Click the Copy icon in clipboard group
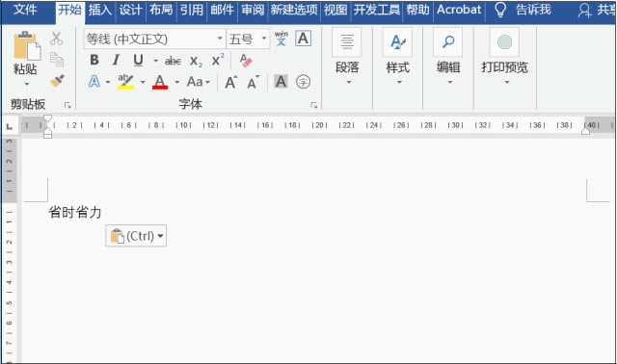617x364 pixels. pyautogui.click(x=56, y=60)
